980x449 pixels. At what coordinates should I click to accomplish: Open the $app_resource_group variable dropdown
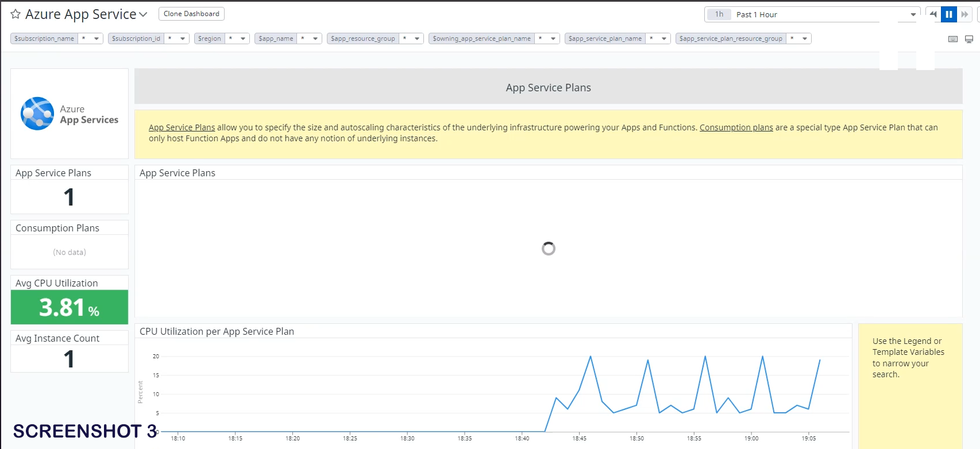[x=417, y=38]
